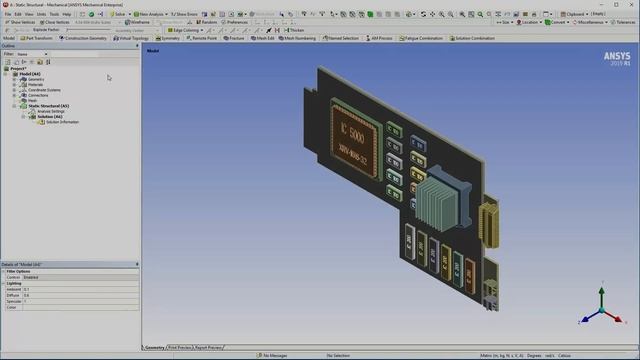Expand the Connections tree node
640x360 pixels.
[14, 95]
